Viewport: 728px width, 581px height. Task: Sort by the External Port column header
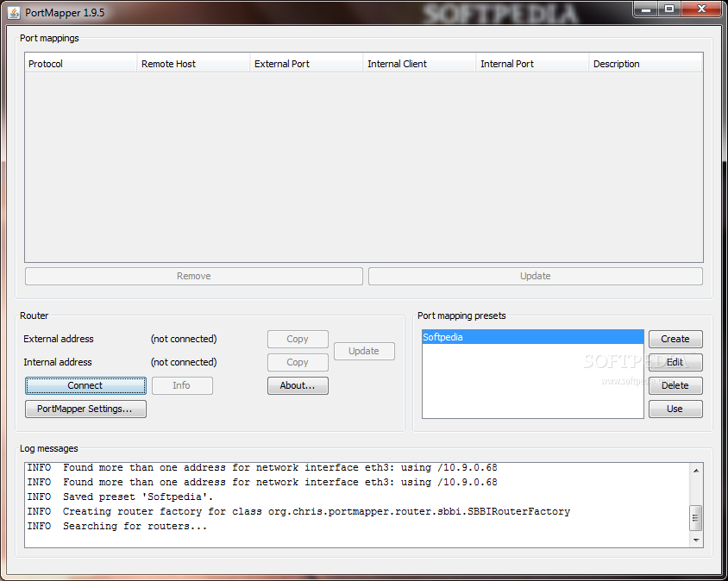(306, 64)
